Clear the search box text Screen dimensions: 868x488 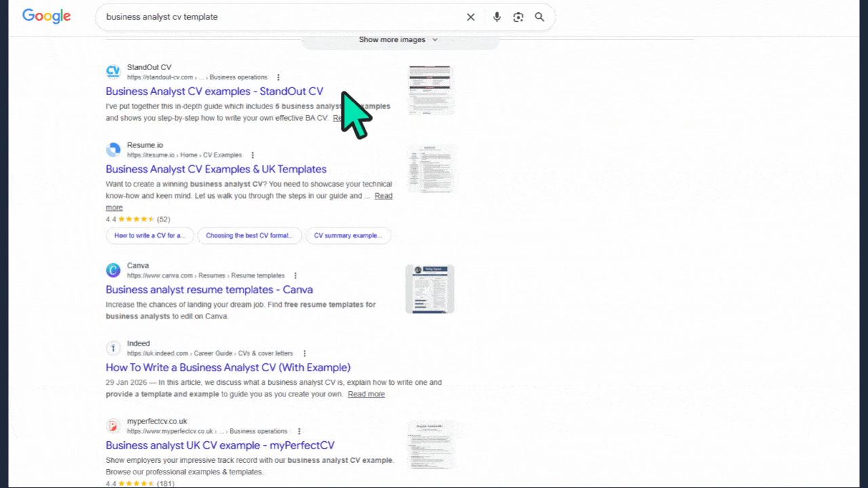pyautogui.click(x=471, y=17)
